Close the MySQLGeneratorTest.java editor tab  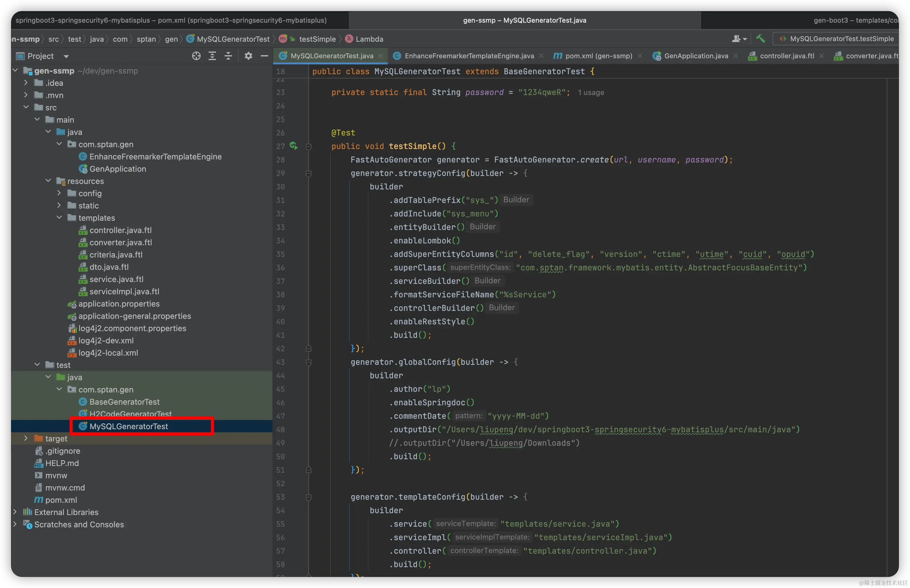(380, 56)
